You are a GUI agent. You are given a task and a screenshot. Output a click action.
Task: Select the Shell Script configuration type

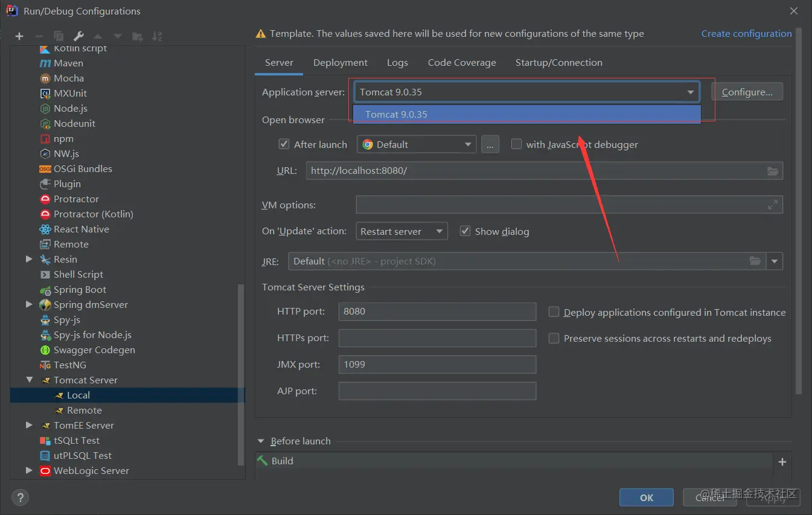(x=78, y=274)
